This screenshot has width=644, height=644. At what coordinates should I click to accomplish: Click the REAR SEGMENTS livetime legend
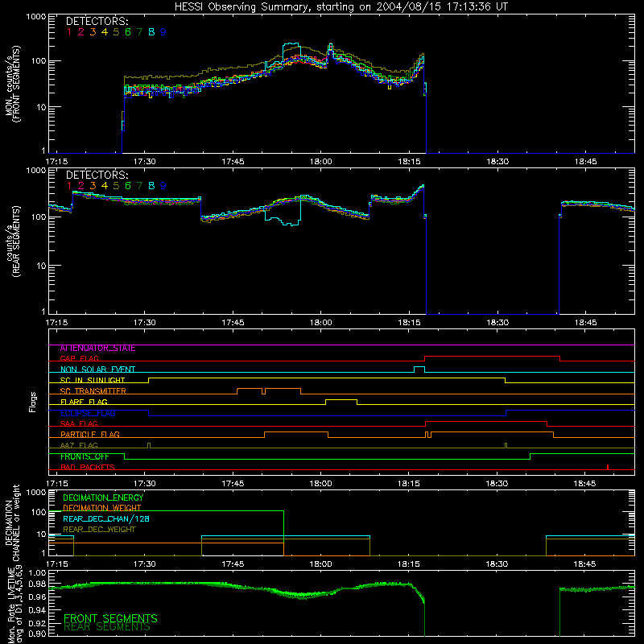click(107, 627)
